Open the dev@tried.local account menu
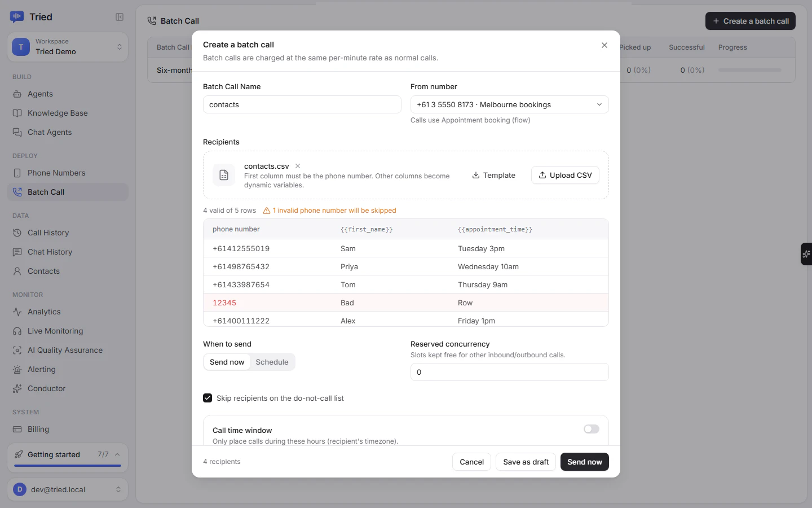 pyautogui.click(x=68, y=490)
